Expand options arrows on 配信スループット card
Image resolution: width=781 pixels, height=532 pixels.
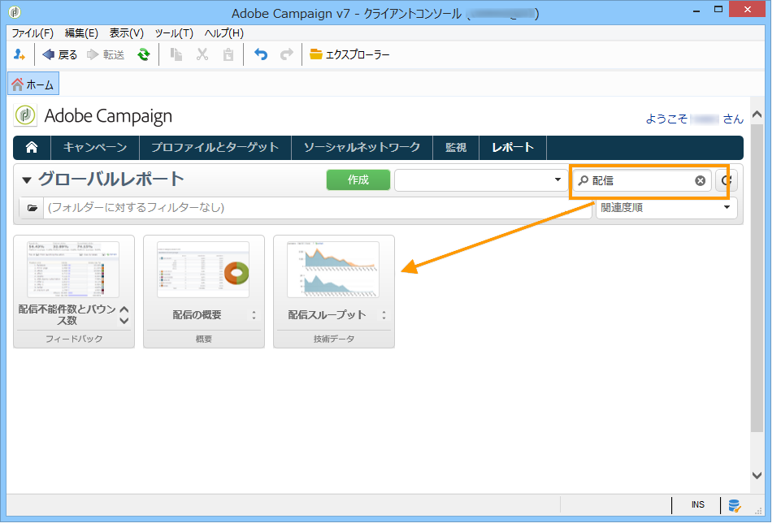pos(384,315)
